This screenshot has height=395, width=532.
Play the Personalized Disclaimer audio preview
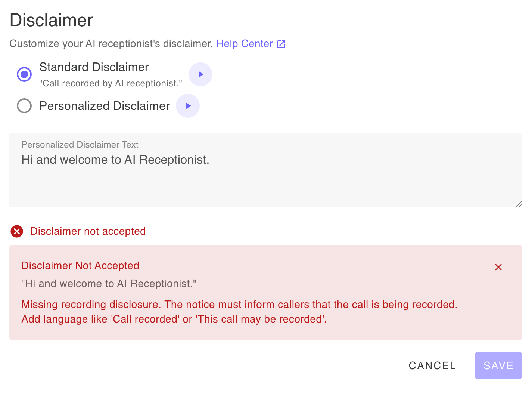(188, 106)
